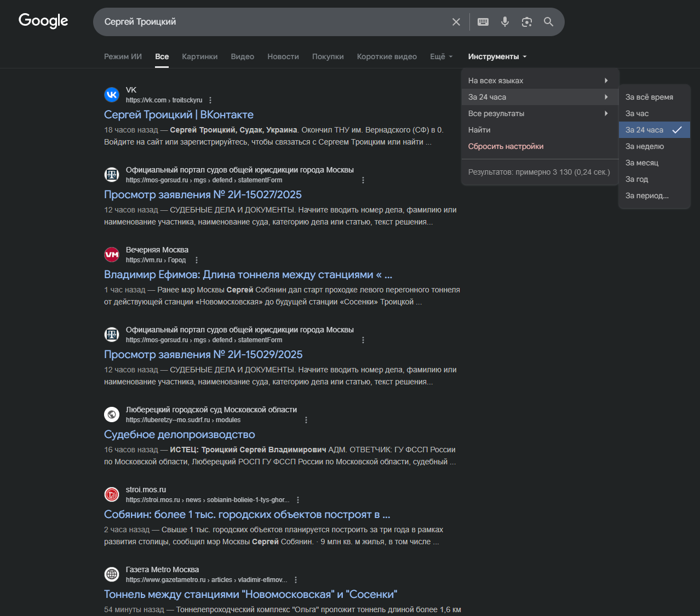
Task: Open three-dot menu for Вечерняя Москва result
Action: 197,260
